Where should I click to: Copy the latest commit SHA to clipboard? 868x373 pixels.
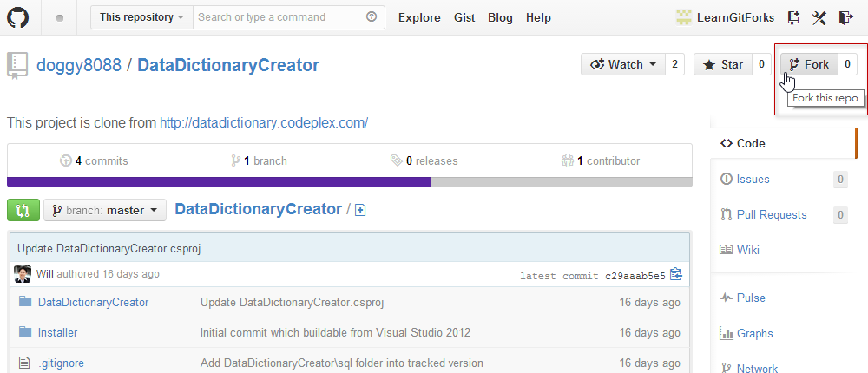676,275
